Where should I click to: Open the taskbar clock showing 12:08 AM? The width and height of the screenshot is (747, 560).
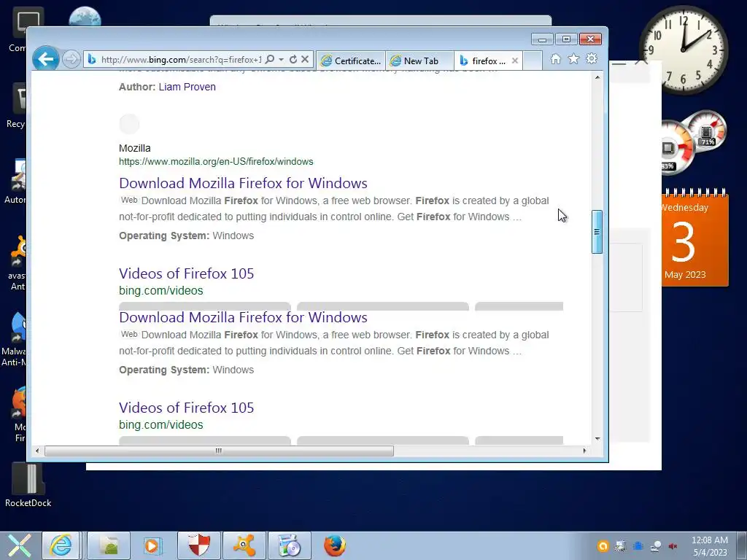pyautogui.click(x=710, y=546)
